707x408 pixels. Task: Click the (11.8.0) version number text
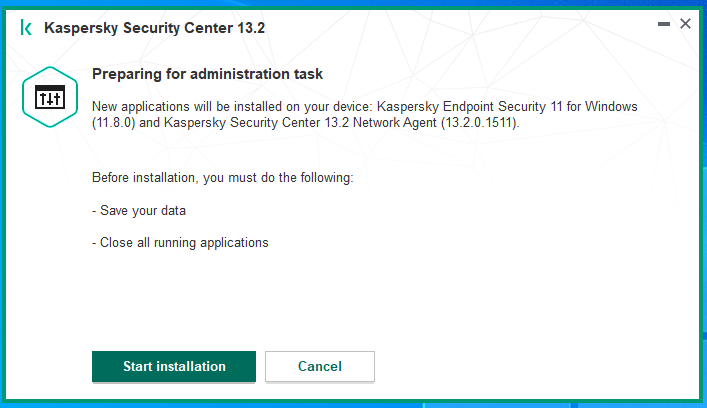coord(114,123)
